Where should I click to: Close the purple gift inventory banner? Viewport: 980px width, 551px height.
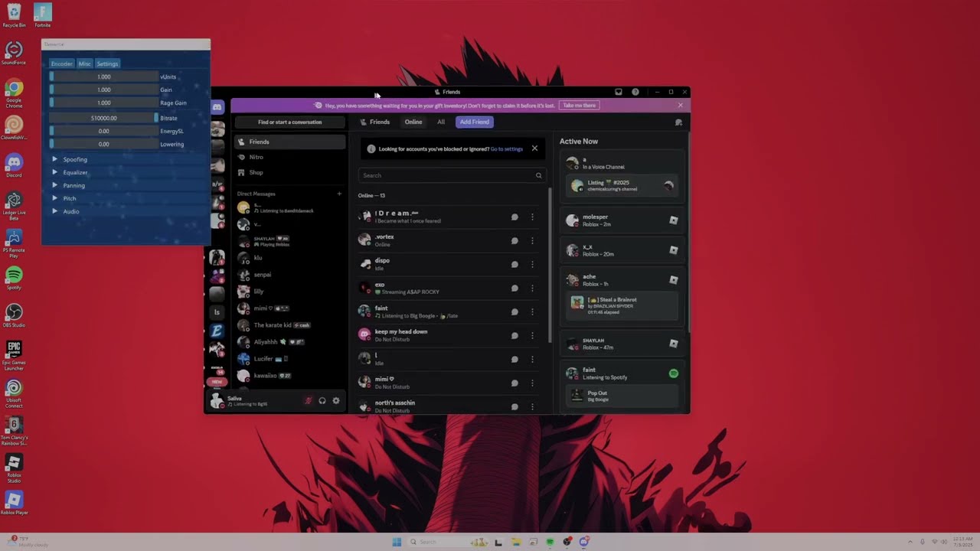(x=680, y=105)
